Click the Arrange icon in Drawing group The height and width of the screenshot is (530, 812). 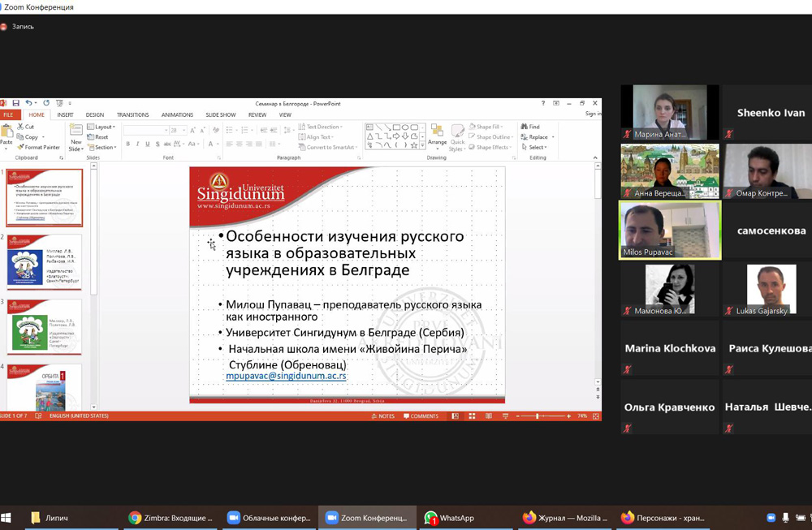437,131
